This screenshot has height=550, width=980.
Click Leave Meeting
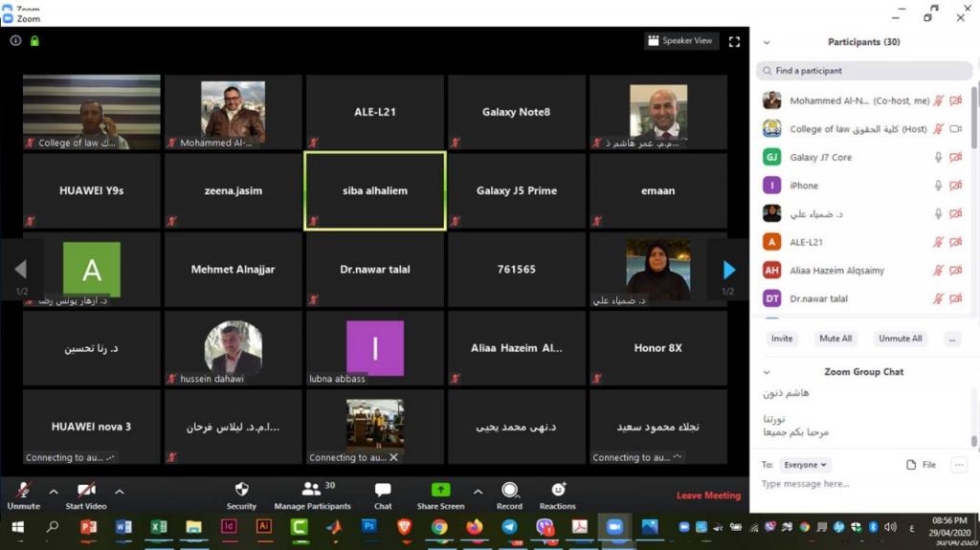point(708,495)
